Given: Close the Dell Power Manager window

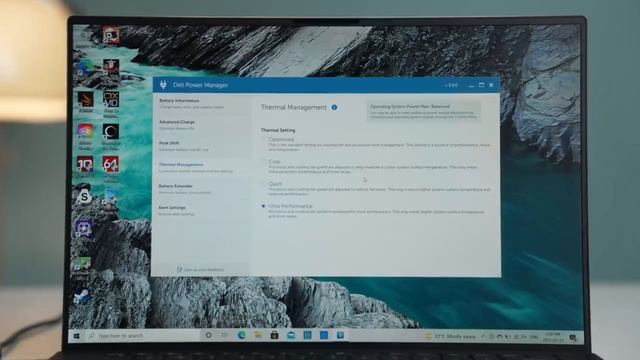Looking at the screenshot, I should (x=491, y=85).
